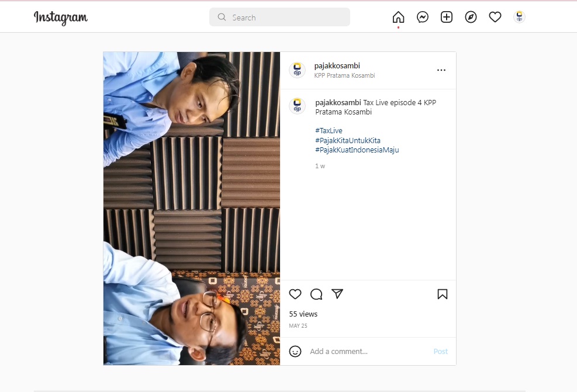Open activity feed heart in top bar
This screenshot has width=577, height=392.
pos(495,18)
